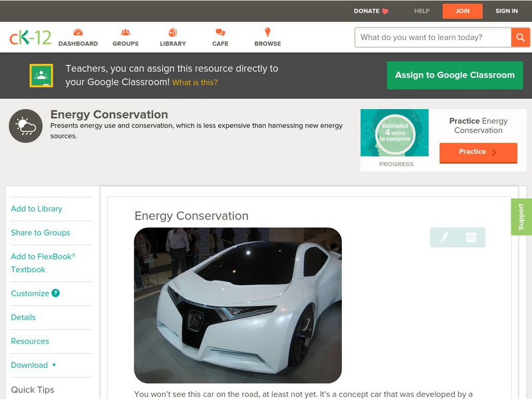Image resolution: width=532 pixels, height=399 pixels.
Task: Click the PROGRESS label
Action: click(396, 164)
